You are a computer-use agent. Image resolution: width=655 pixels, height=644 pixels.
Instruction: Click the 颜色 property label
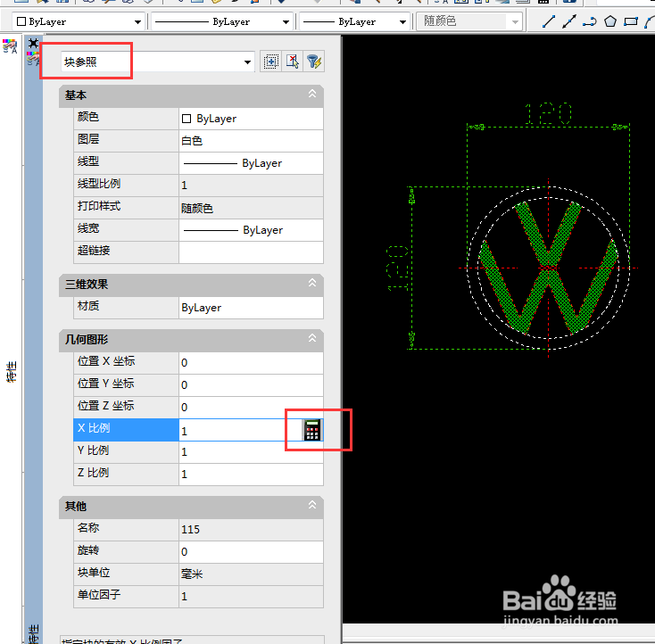(88, 117)
